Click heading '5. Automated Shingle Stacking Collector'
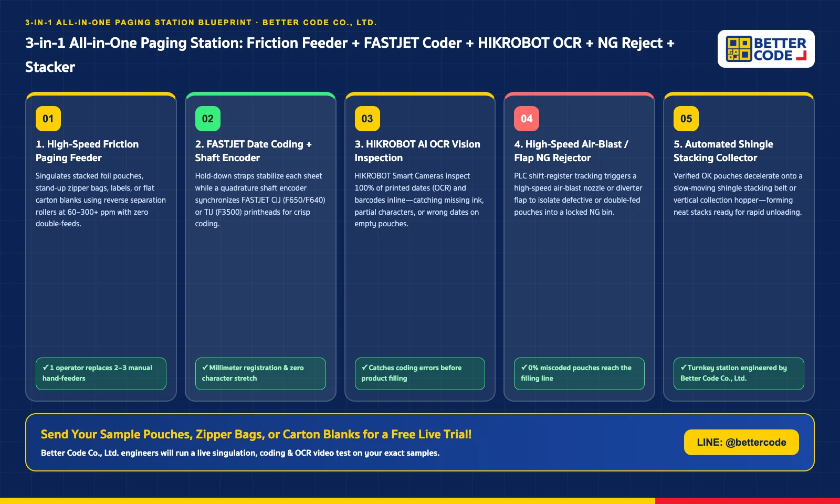The height and width of the screenshot is (504, 840). coord(723,151)
